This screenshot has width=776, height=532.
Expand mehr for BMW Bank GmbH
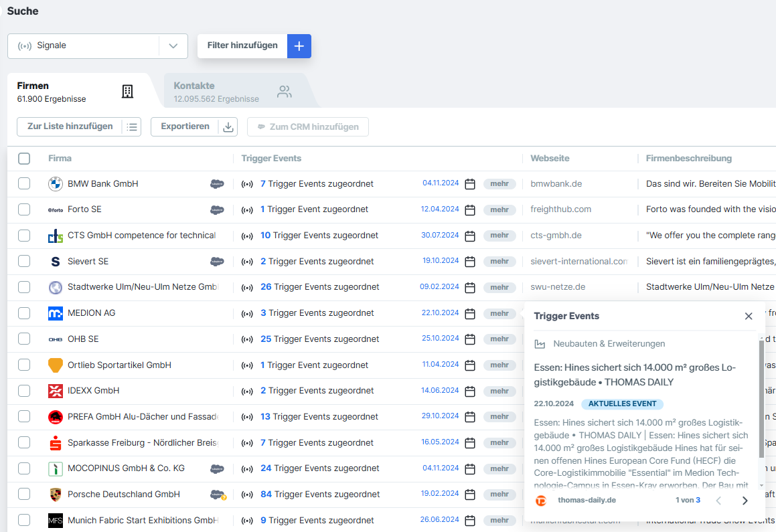499,184
